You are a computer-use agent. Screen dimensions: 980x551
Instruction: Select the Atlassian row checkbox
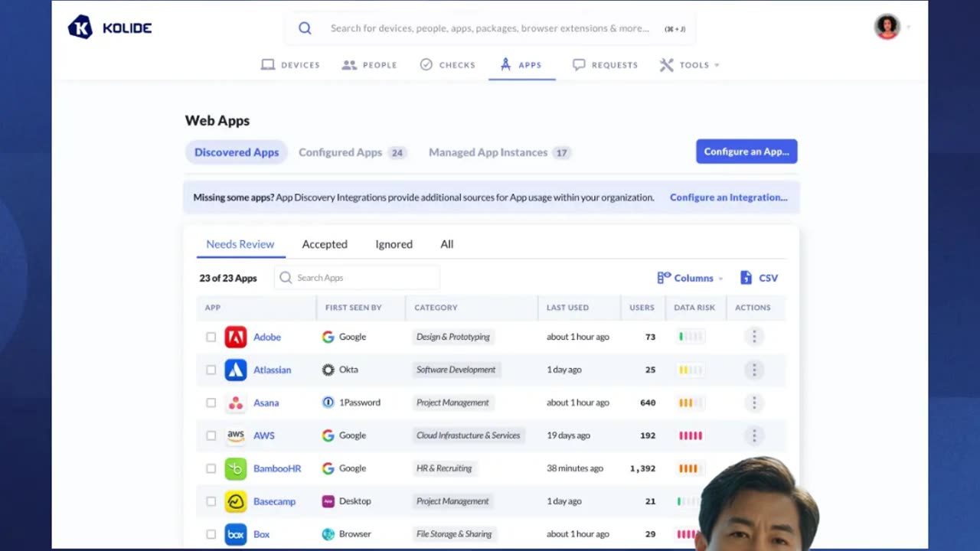coord(211,370)
